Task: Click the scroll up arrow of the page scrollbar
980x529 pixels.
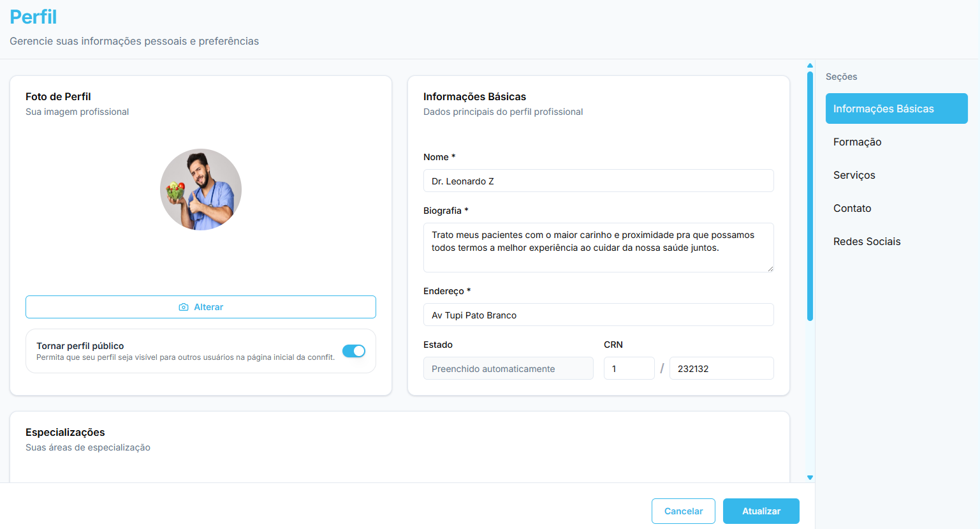Action: click(810, 66)
